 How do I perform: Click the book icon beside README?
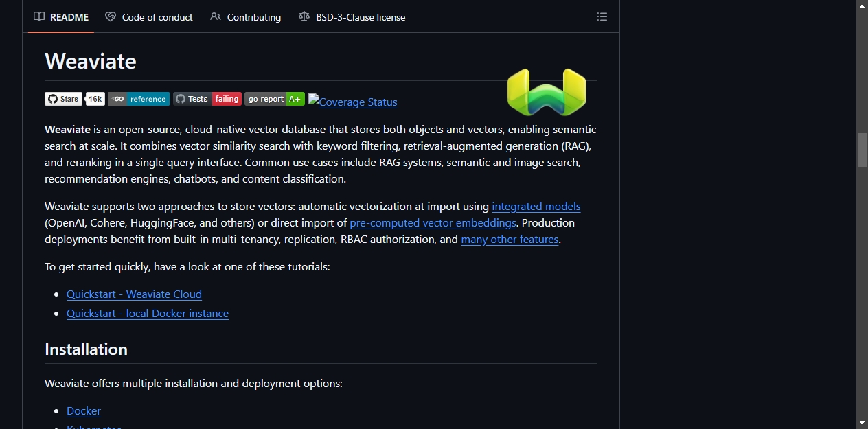click(39, 16)
